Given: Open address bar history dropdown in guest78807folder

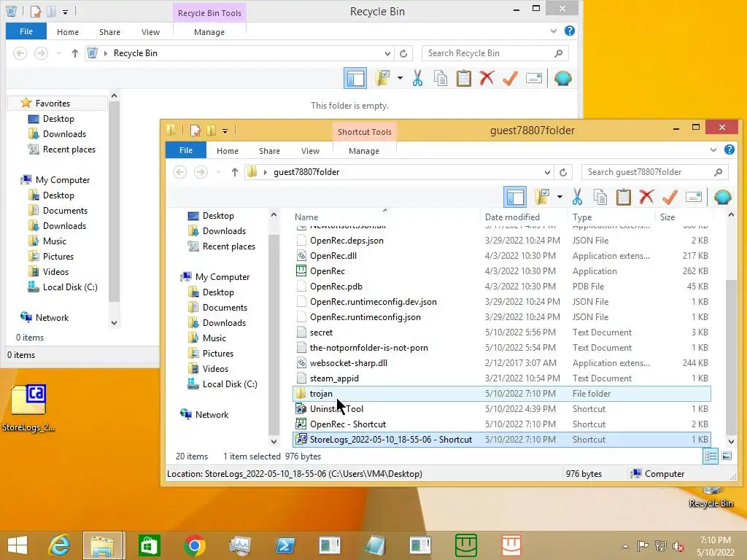Looking at the screenshot, I should click(547, 172).
